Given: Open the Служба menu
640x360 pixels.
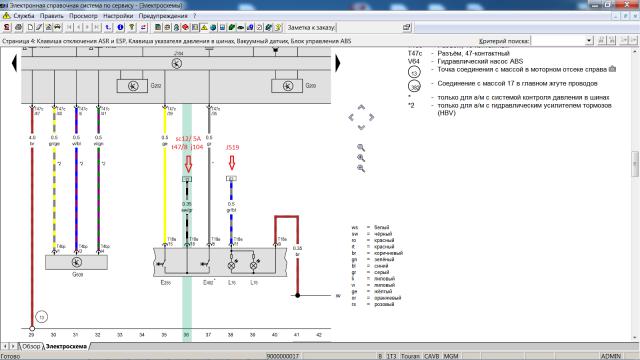Looking at the screenshot, I should (x=24, y=16).
